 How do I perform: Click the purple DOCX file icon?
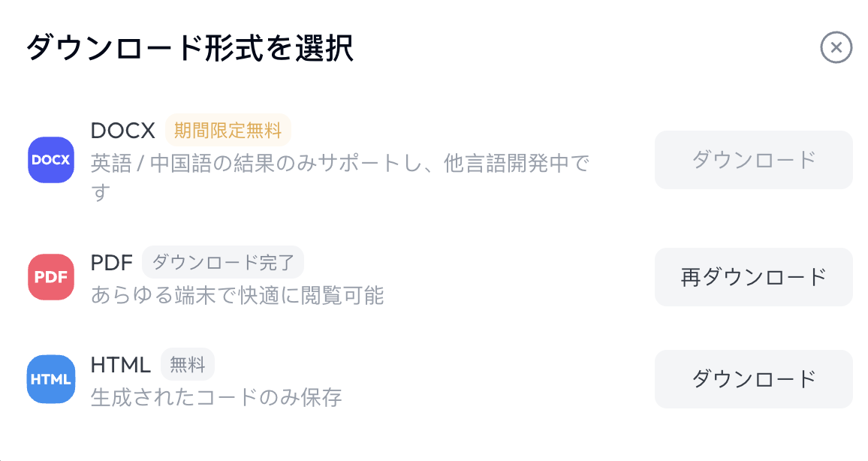tap(51, 160)
